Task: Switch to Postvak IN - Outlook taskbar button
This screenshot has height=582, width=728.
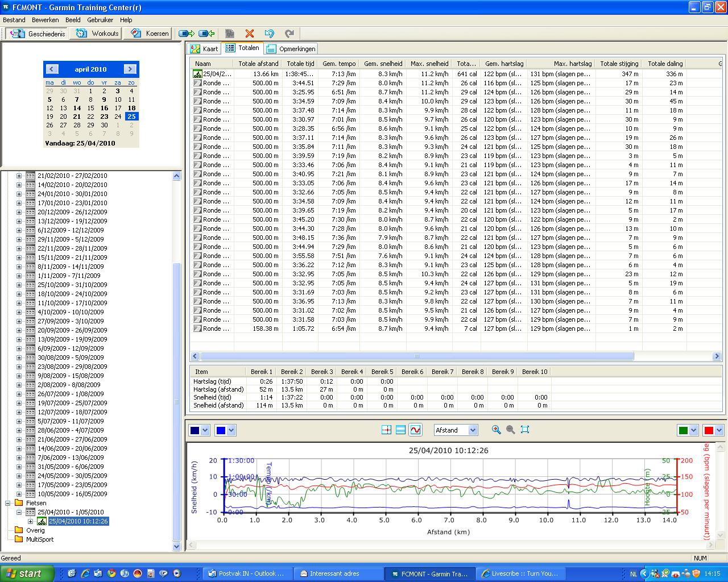Action: click(x=247, y=573)
